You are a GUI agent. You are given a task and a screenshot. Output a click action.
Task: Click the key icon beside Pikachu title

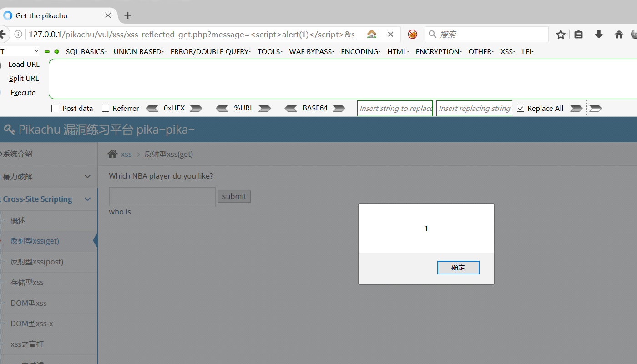point(9,130)
